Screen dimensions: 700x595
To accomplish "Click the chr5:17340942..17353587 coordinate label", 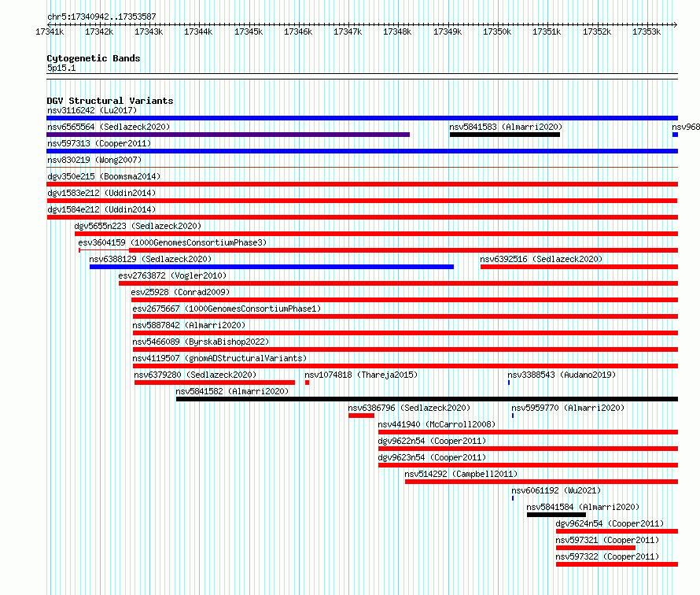I will pyautogui.click(x=101, y=17).
